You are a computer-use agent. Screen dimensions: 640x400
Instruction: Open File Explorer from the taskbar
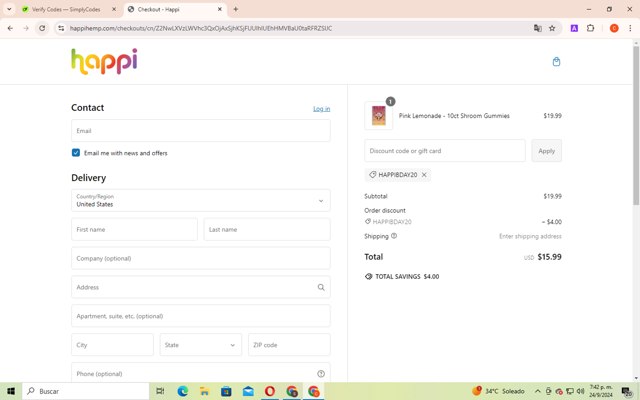coord(204,391)
